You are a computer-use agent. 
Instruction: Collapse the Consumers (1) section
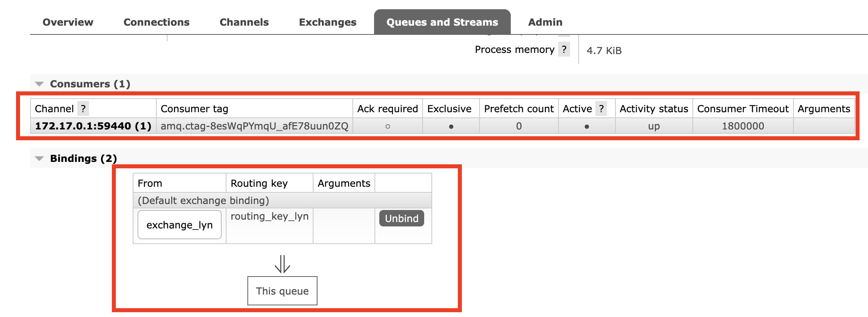point(90,84)
